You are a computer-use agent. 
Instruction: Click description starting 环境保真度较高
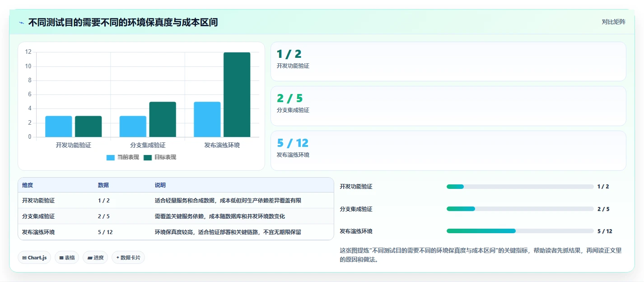228,232
